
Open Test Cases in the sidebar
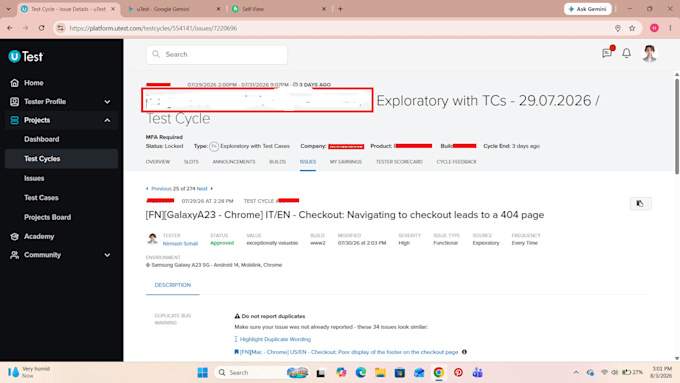[41, 198]
